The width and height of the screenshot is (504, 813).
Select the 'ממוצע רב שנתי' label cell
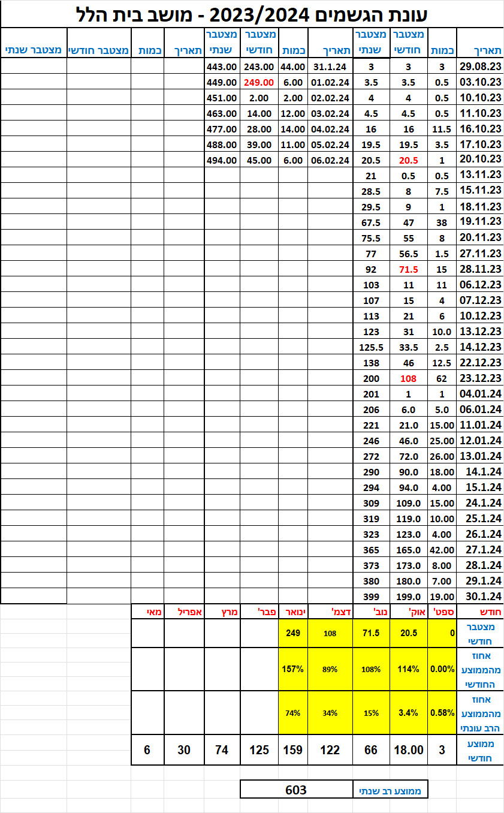click(x=390, y=790)
